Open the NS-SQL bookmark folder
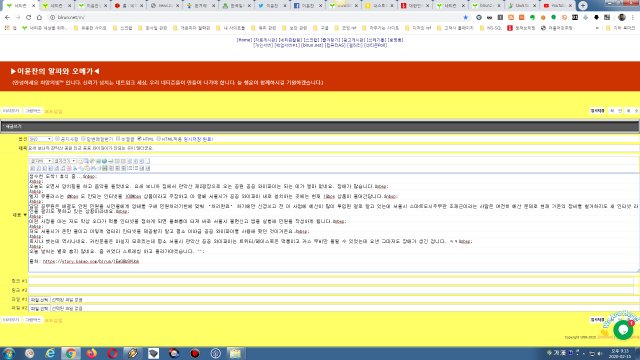The image size is (640, 360). tap(491, 28)
